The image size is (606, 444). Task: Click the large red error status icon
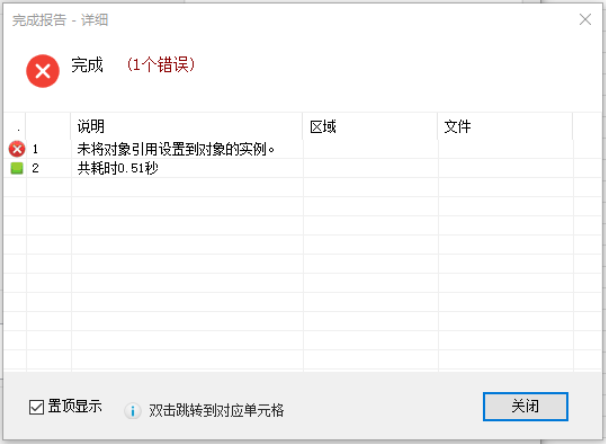43,71
